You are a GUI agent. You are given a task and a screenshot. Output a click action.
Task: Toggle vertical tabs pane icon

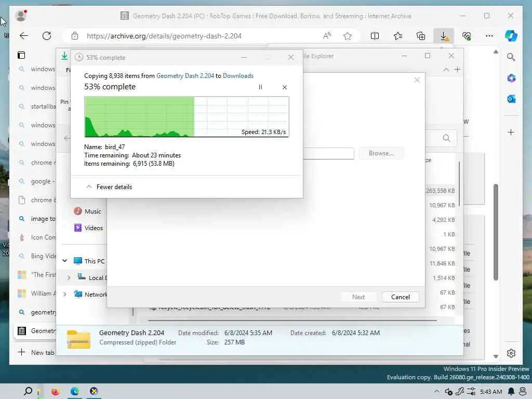tap(21, 55)
